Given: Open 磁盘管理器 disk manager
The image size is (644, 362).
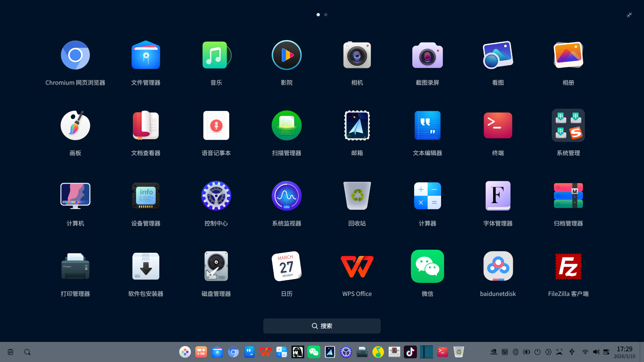Looking at the screenshot, I should click(216, 266).
